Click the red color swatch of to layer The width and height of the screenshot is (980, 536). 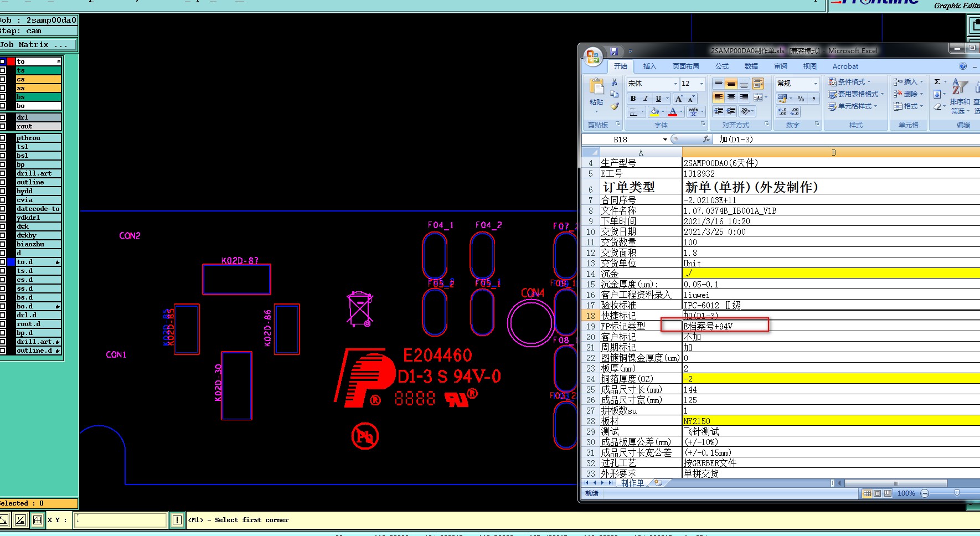tap(11, 61)
